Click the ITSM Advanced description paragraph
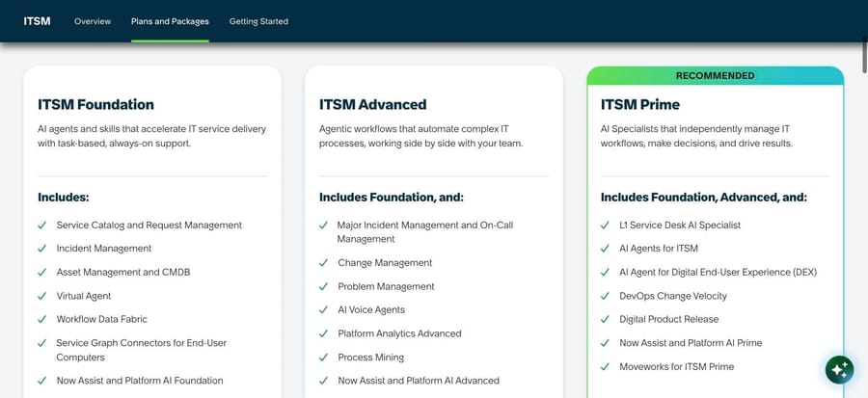868x398 pixels. click(420, 136)
